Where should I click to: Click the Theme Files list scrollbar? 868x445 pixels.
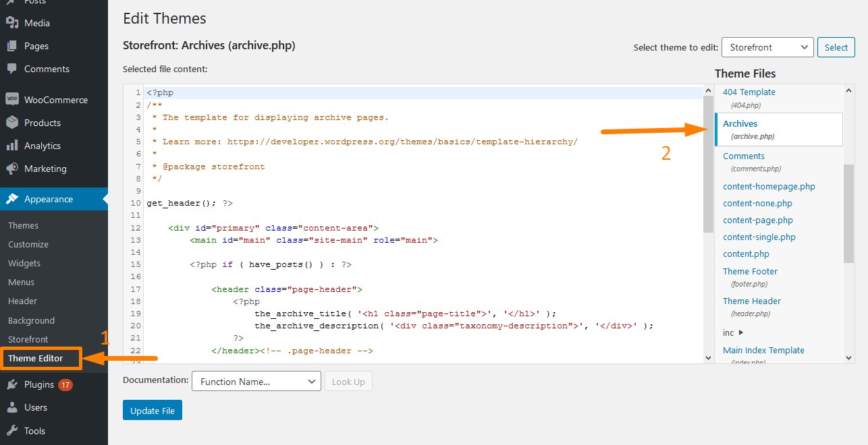click(849, 213)
